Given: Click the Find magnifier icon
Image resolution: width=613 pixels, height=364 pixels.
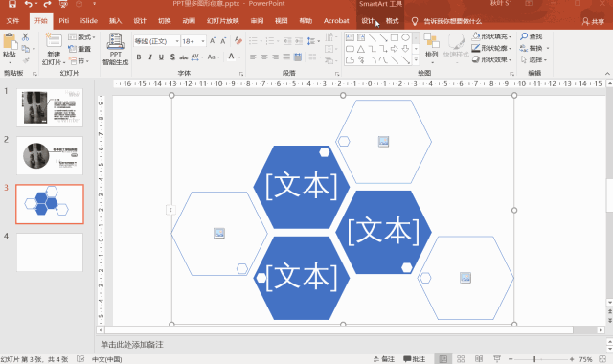Looking at the screenshot, I should coord(524,36).
